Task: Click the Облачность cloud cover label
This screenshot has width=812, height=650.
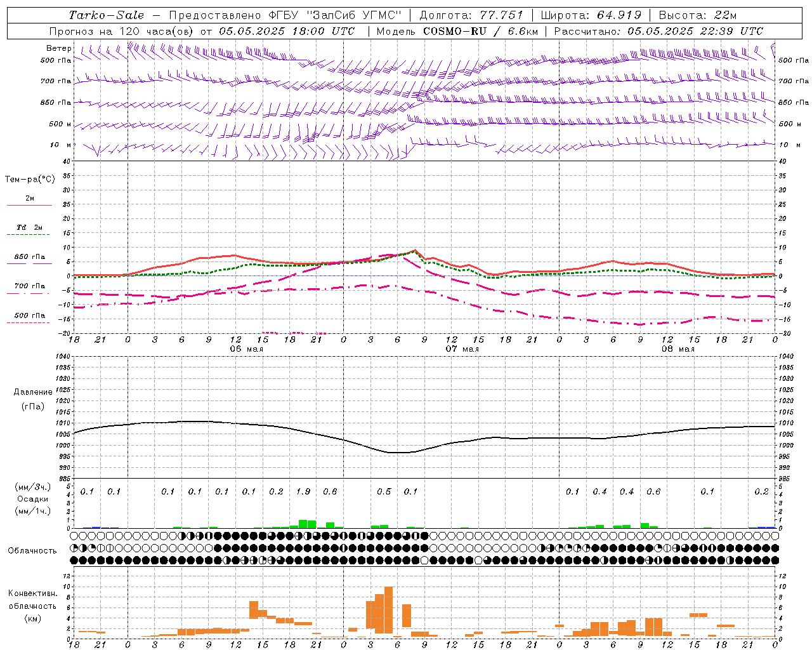Action: pos(32,550)
